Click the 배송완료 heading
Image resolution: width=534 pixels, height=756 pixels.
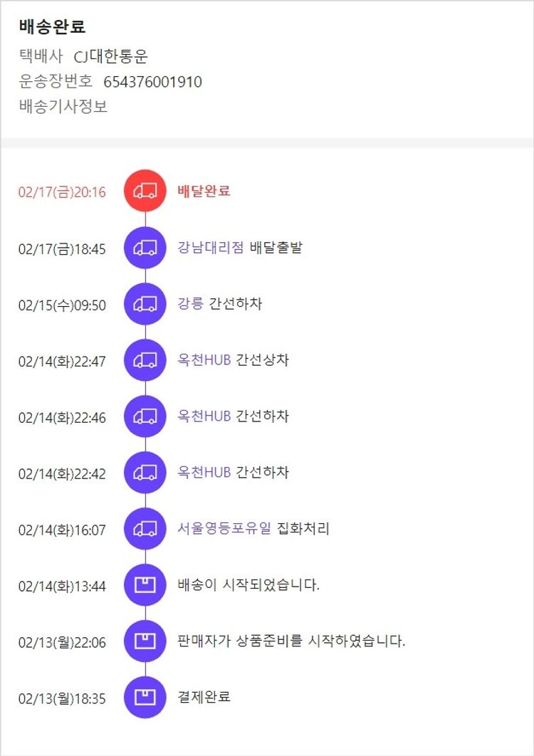coord(52,27)
